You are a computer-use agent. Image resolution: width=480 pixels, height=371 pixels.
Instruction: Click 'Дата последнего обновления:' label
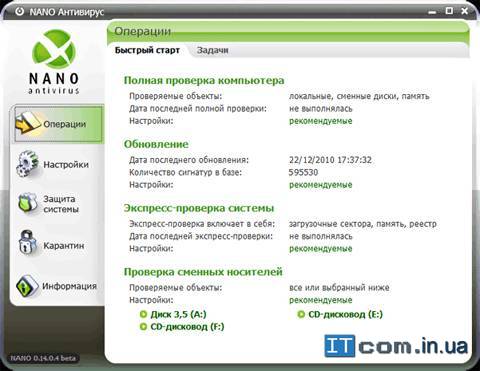point(189,160)
